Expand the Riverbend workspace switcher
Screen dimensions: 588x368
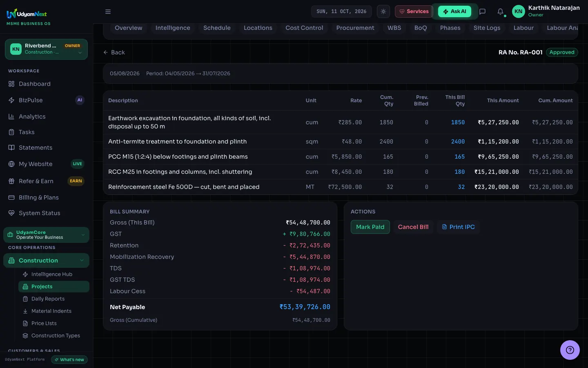(x=46, y=49)
